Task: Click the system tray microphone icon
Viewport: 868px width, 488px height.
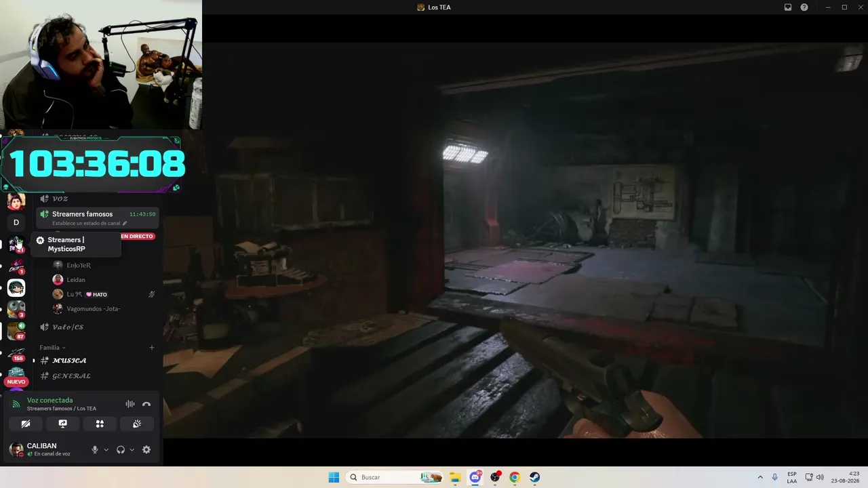Action: tap(775, 477)
